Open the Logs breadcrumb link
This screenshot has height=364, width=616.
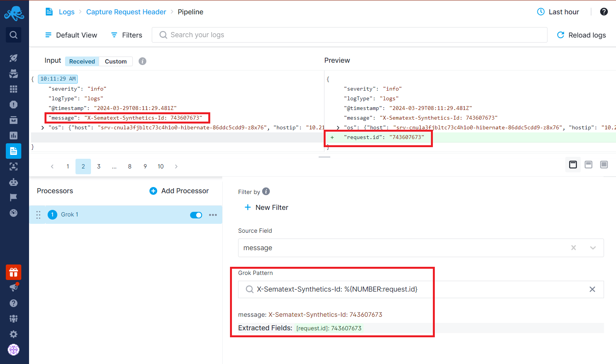click(67, 12)
